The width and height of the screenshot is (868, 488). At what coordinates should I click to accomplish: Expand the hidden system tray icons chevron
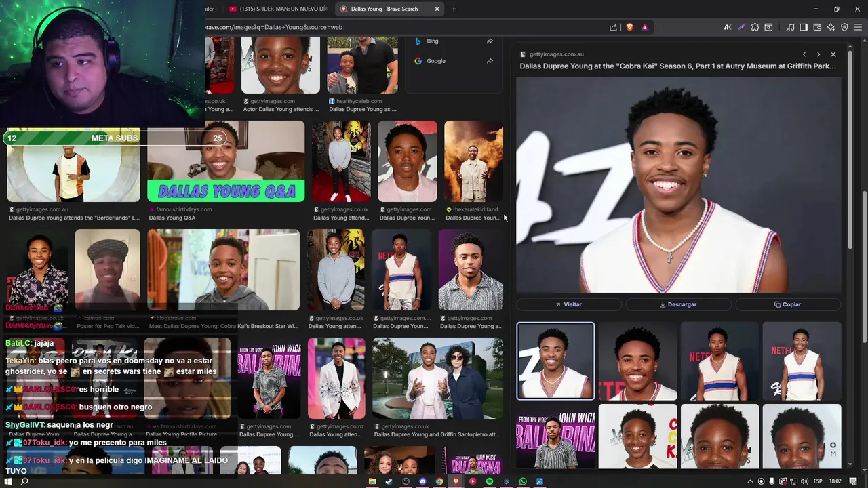(x=751, y=481)
